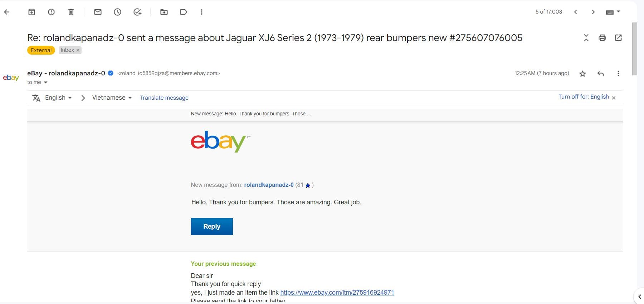Open the eBay item 275916924971 link
Viewport: 644px width, 304px height.
click(337, 292)
